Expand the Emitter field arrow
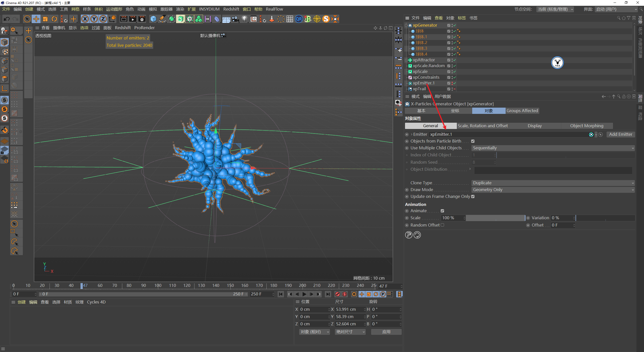The height and width of the screenshot is (352, 644). pos(412,135)
